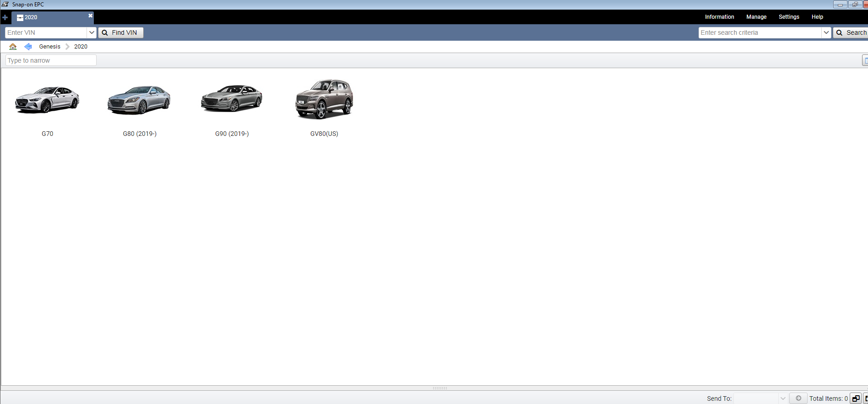Select the GV80(US) SUV image
Image resolution: width=868 pixels, height=404 pixels.
coord(324,99)
